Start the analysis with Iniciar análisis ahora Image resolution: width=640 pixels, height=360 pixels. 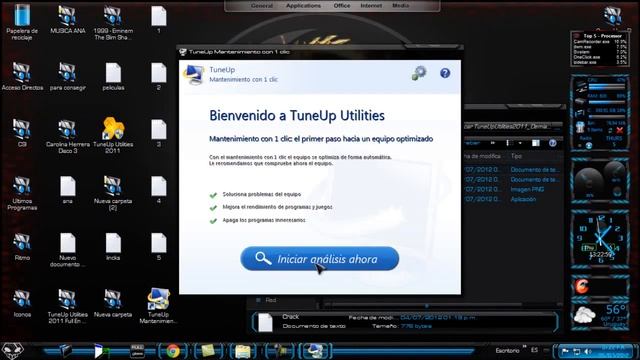tap(320, 258)
